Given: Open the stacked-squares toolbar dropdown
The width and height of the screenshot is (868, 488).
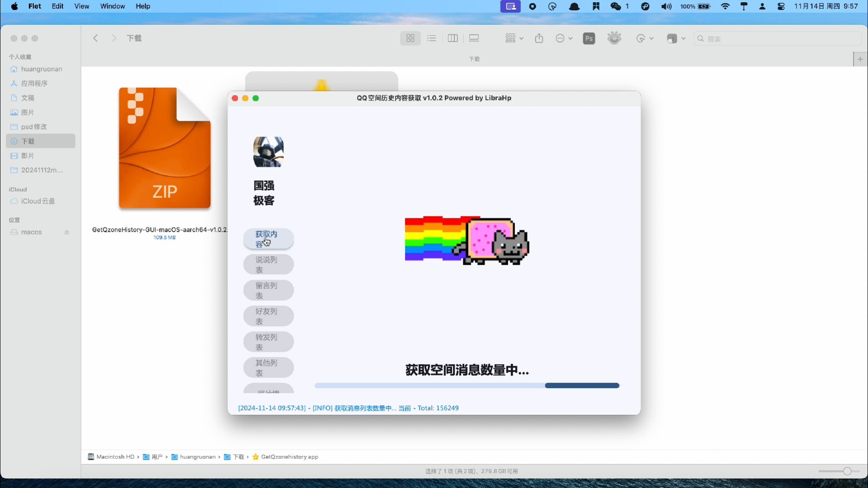Looking at the screenshot, I should click(676, 38).
